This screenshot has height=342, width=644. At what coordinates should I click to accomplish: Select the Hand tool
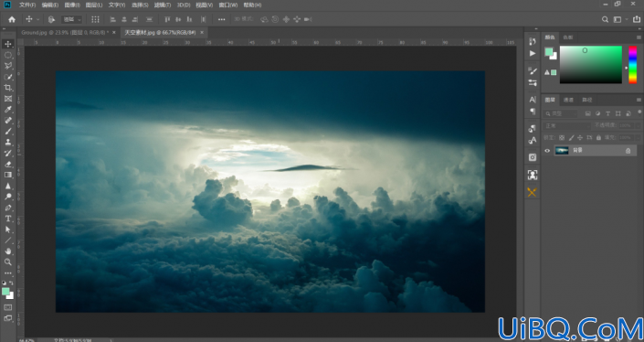point(8,251)
